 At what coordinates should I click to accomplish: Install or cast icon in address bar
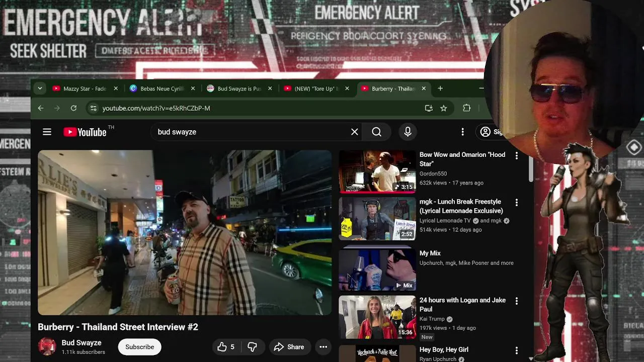point(429,108)
